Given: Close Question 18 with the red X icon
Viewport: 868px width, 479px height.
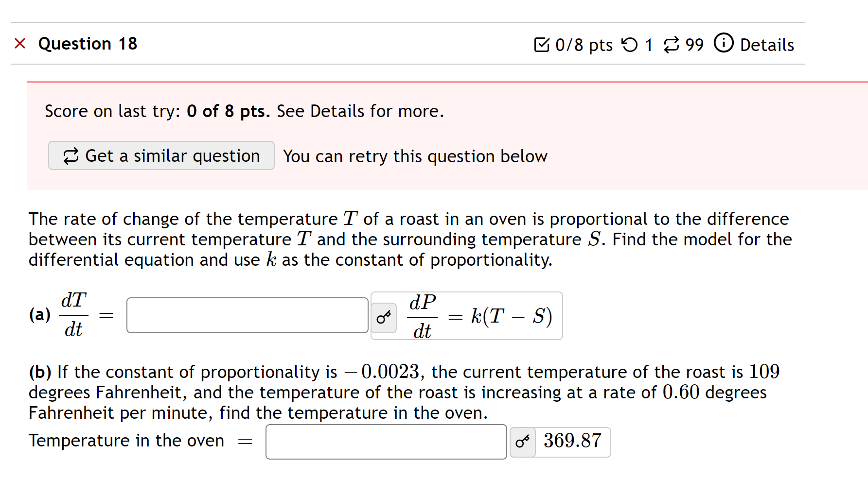Looking at the screenshot, I should pyautogui.click(x=19, y=43).
